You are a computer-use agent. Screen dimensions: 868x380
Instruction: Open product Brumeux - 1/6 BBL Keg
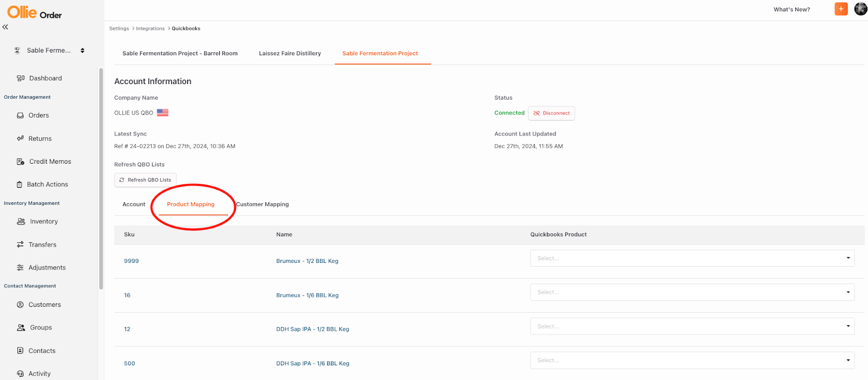307,295
